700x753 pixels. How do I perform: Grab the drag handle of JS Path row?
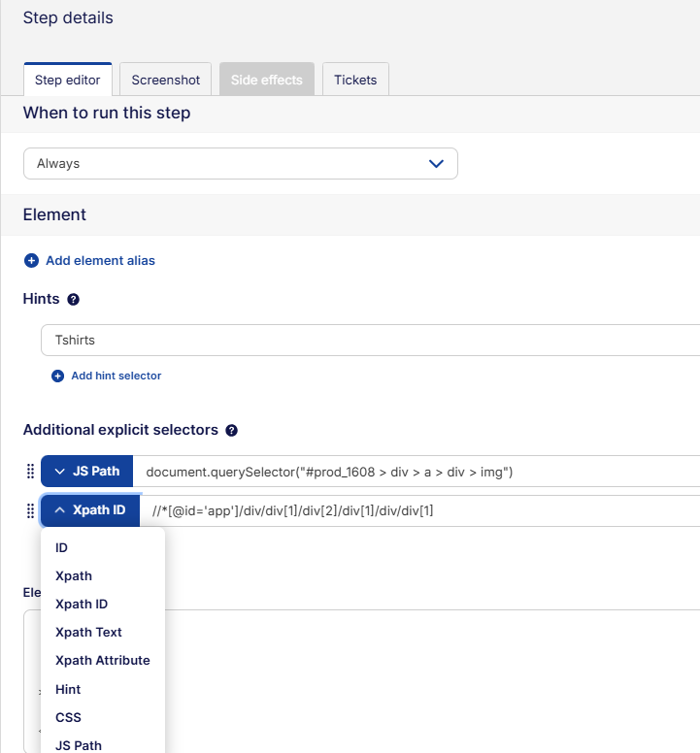[x=30, y=471]
